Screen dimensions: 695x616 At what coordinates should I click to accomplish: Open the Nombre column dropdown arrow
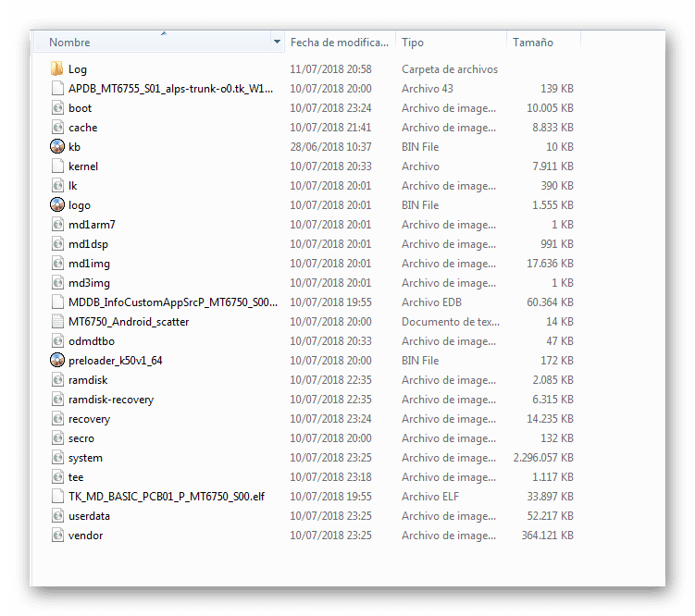coord(277,42)
